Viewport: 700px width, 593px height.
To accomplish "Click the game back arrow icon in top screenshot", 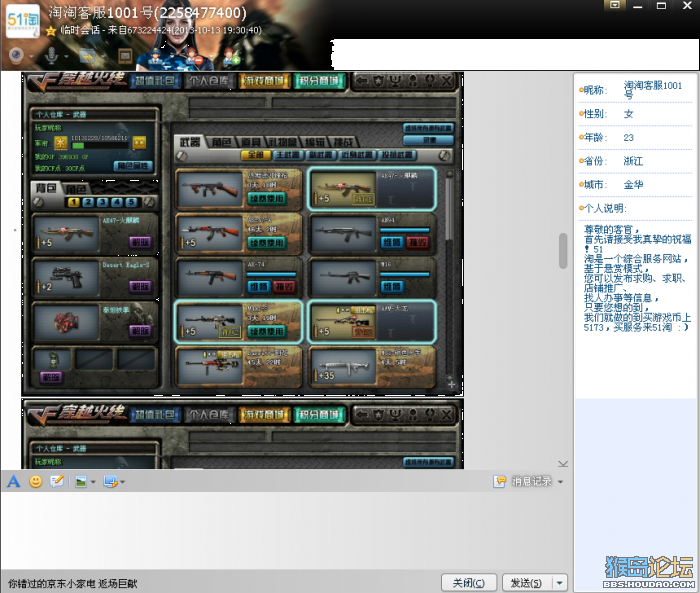I will coord(362,81).
